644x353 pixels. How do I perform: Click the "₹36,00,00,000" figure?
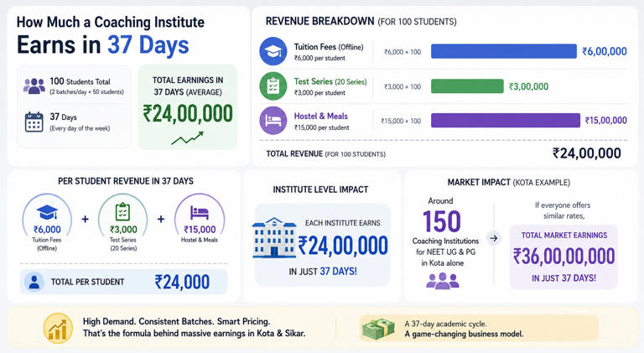(x=563, y=256)
